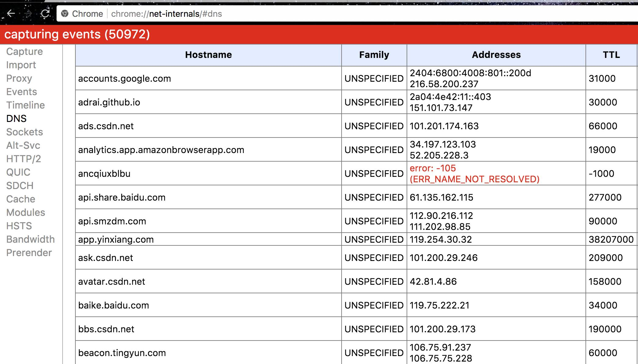Click the address bar URL field
Viewport: 638px width, 364px height.
166,14
